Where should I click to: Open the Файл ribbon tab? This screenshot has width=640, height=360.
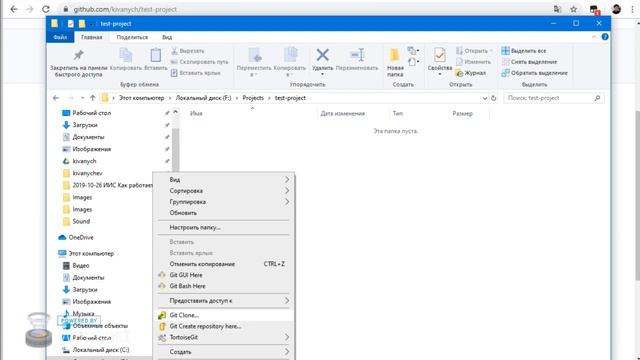coord(60,37)
